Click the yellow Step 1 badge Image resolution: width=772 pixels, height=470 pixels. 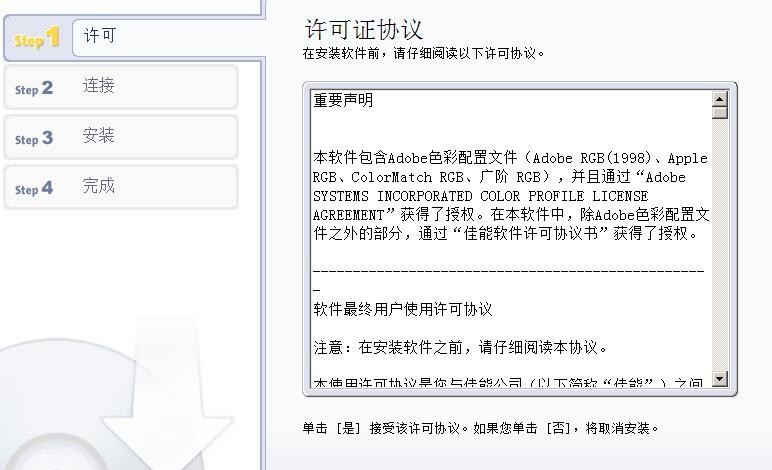tap(36, 38)
